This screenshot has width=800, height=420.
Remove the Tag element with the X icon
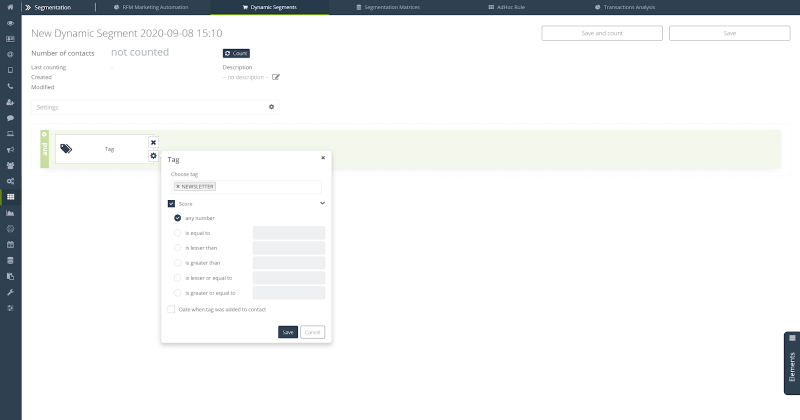pos(153,142)
